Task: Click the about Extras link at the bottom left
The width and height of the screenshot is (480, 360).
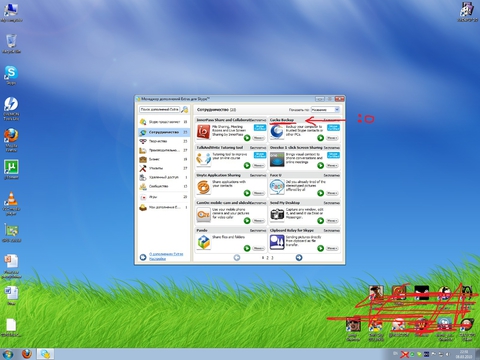Action: click(x=166, y=254)
